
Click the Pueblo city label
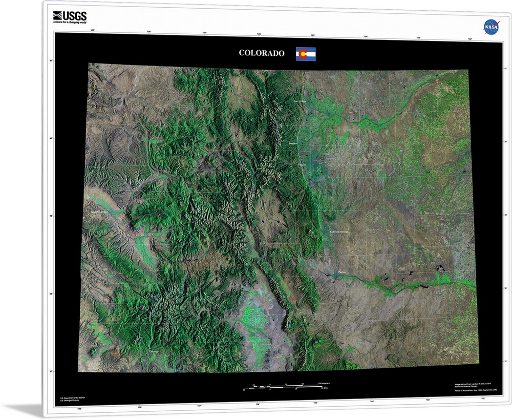coord(343,272)
